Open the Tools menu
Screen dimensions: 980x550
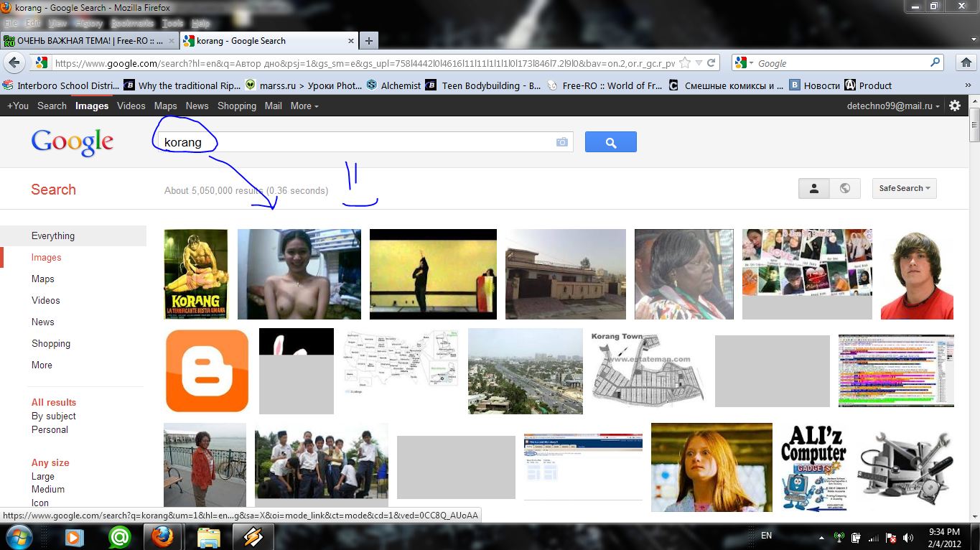click(x=174, y=24)
